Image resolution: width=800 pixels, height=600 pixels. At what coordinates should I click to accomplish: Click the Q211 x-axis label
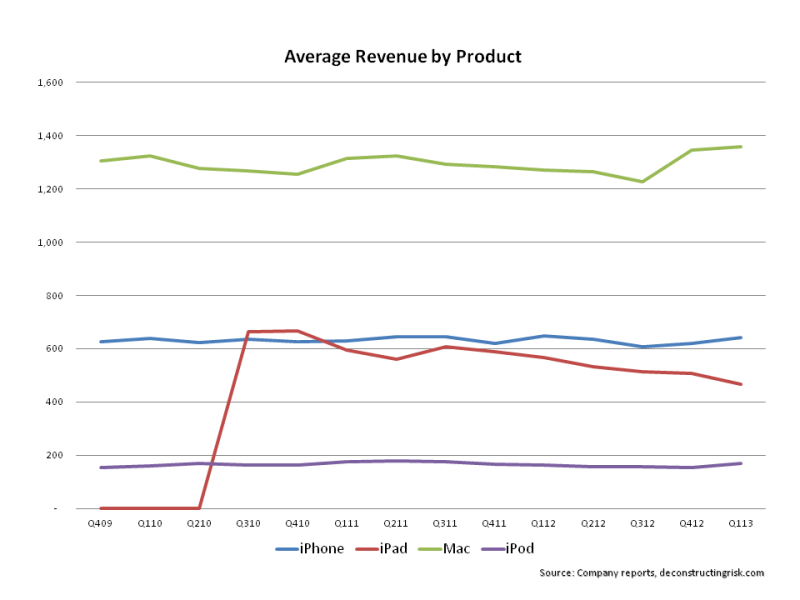tap(396, 523)
